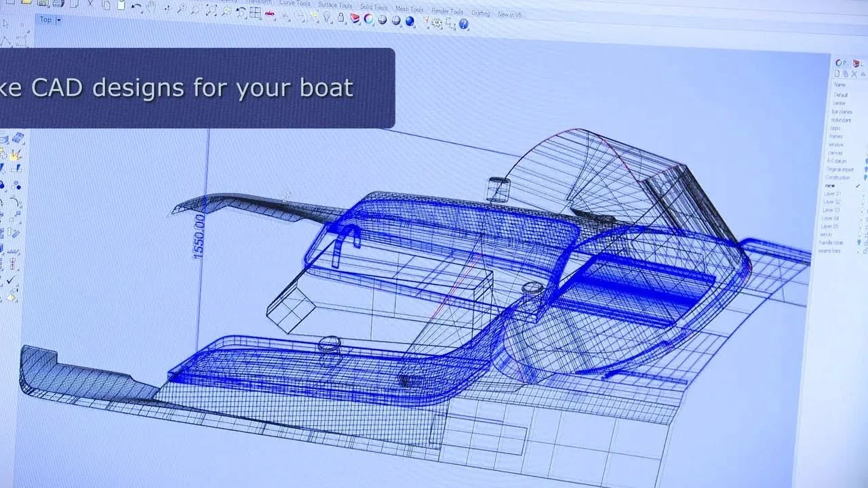868x488 pixels.
Task: Select the 'winch' layer row
Action: [x=825, y=235]
